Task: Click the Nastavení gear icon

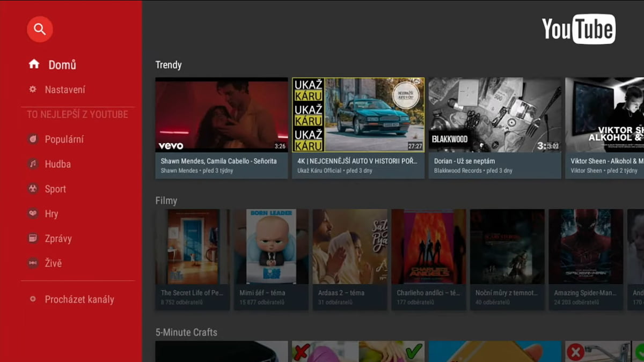Action: [x=33, y=89]
